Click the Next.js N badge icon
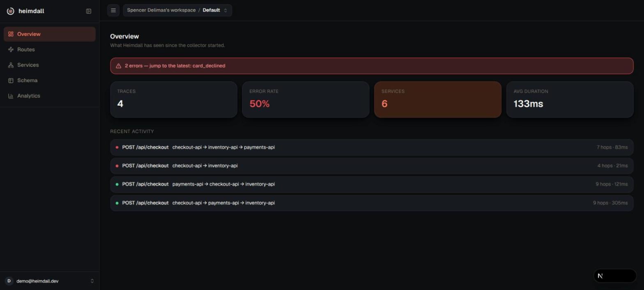Image resolution: width=644 pixels, height=290 pixels. click(600, 276)
